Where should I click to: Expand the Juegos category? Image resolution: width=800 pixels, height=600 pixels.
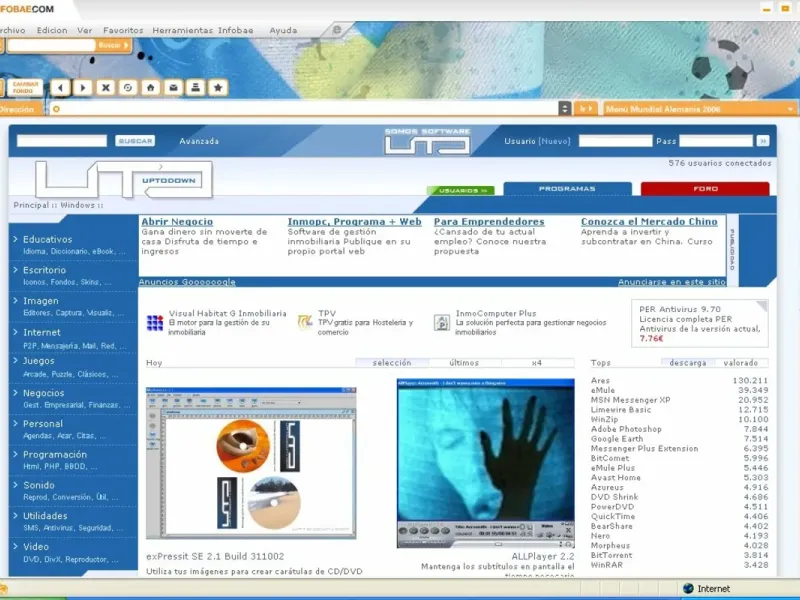pyautogui.click(x=38, y=361)
